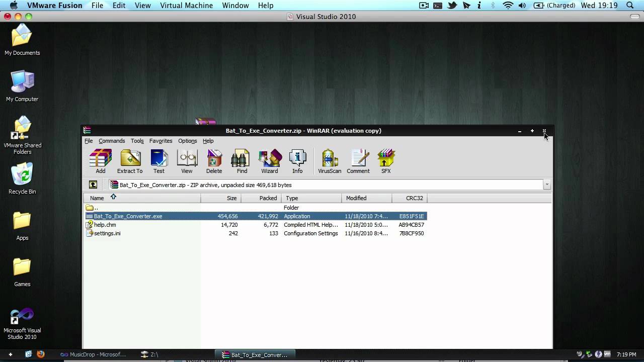Go up one folder level button
644x362 pixels.
coord(93,185)
